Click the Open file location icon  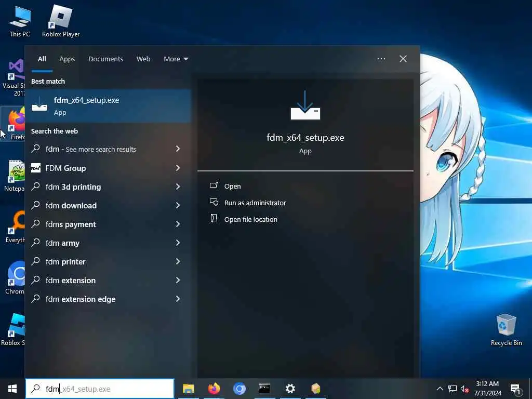click(214, 219)
